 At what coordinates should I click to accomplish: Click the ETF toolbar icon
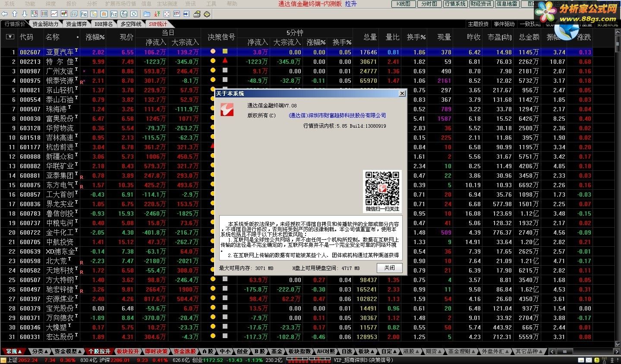tap(177, 14)
